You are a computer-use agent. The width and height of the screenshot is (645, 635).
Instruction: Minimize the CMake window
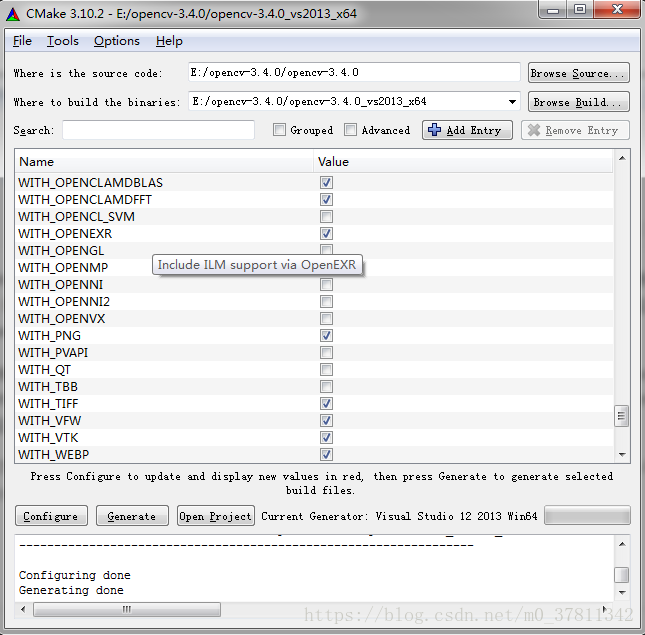pyautogui.click(x=552, y=9)
